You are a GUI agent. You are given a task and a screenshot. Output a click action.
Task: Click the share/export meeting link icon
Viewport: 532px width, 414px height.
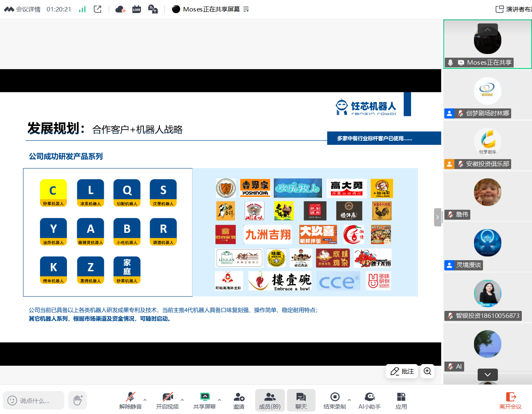click(98, 9)
